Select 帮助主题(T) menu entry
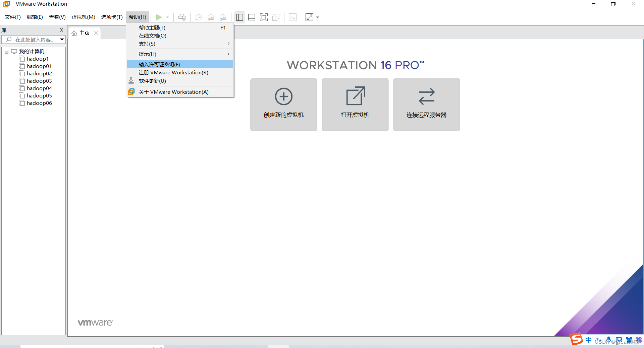644x348 pixels. (x=180, y=28)
